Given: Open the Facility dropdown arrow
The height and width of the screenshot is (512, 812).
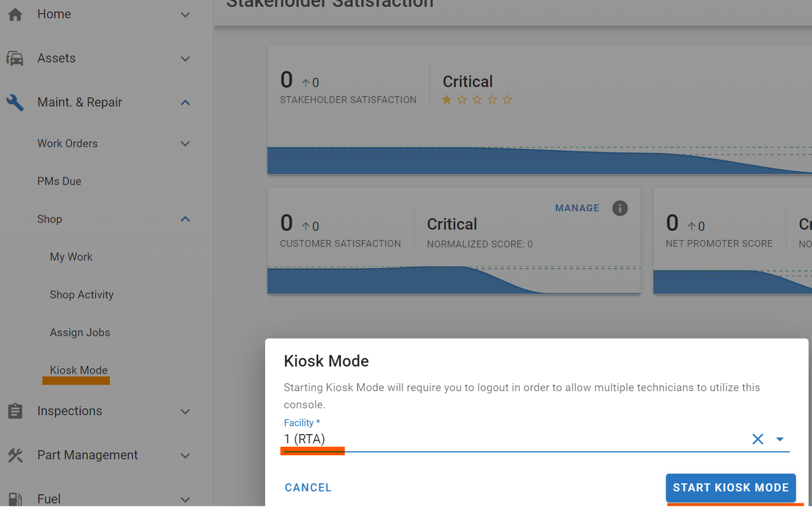Looking at the screenshot, I should coord(779,439).
